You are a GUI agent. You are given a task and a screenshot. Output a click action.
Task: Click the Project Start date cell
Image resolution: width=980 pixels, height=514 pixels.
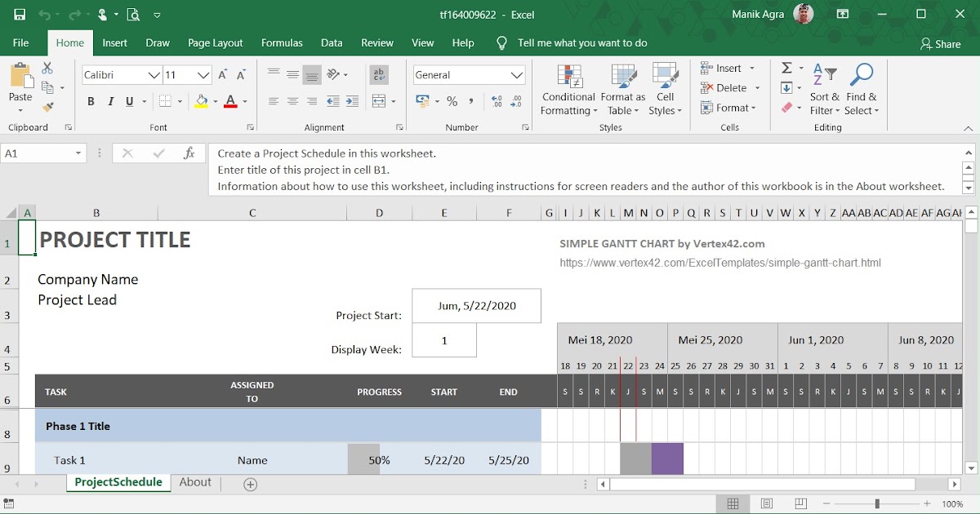[476, 306]
